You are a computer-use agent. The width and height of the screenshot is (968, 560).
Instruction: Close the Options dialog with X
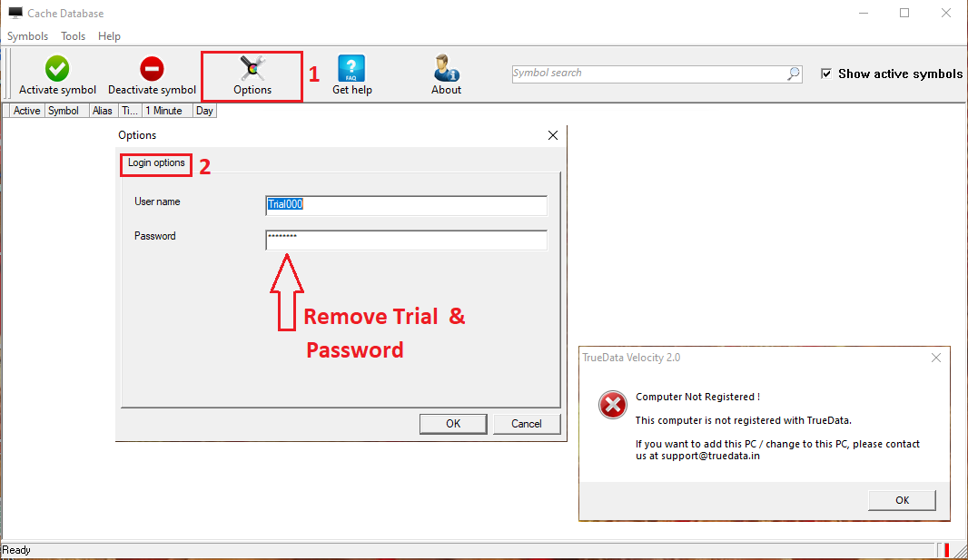(x=552, y=135)
